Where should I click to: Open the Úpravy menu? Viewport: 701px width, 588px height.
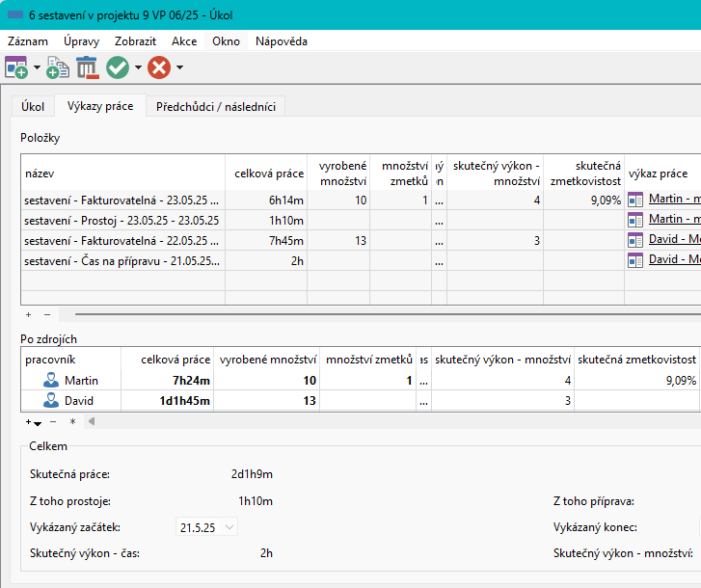(81, 41)
